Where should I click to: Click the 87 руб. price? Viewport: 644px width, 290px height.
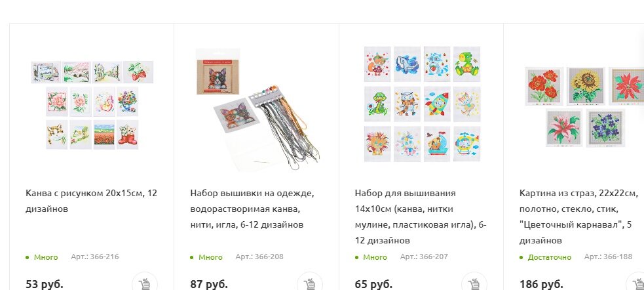click(209, 284)
